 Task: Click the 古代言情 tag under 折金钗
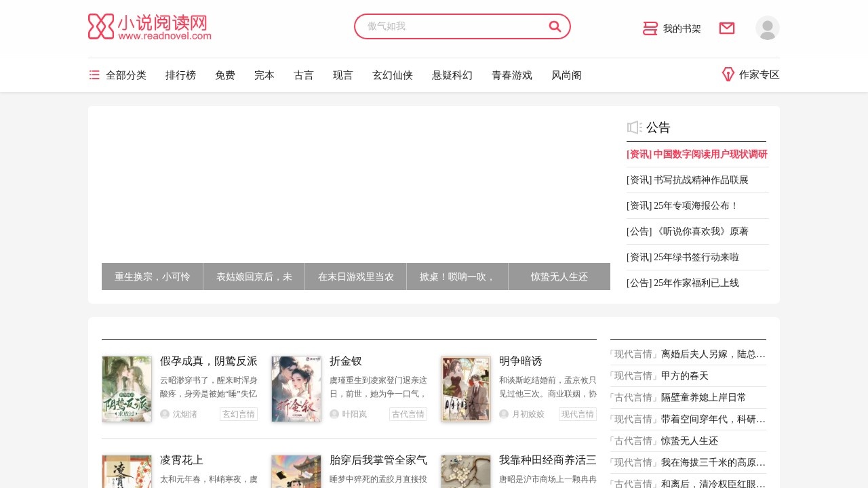click(408, 414)
